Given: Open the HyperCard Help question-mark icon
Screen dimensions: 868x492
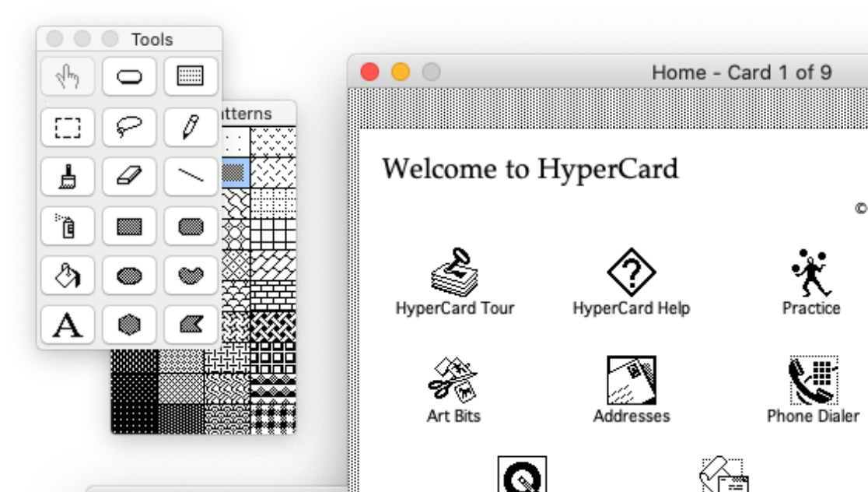Looking at the screenshot, I should [x=631, y=272].
